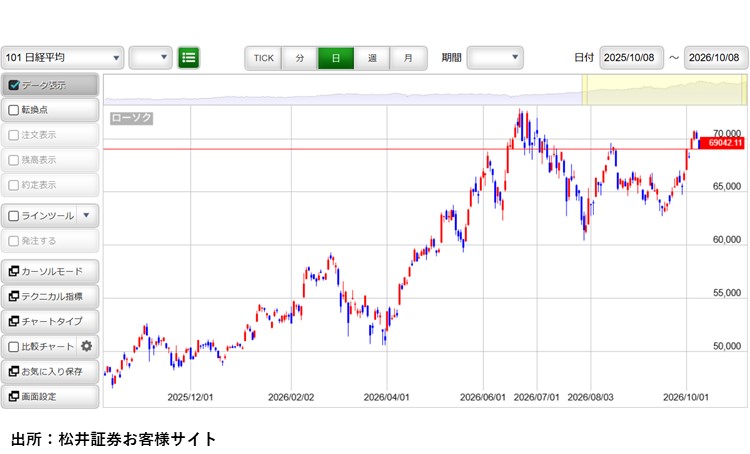This screenshot has width=750, height=454.
Task: Click お気に入り保存 button
Action: point(50,371)
